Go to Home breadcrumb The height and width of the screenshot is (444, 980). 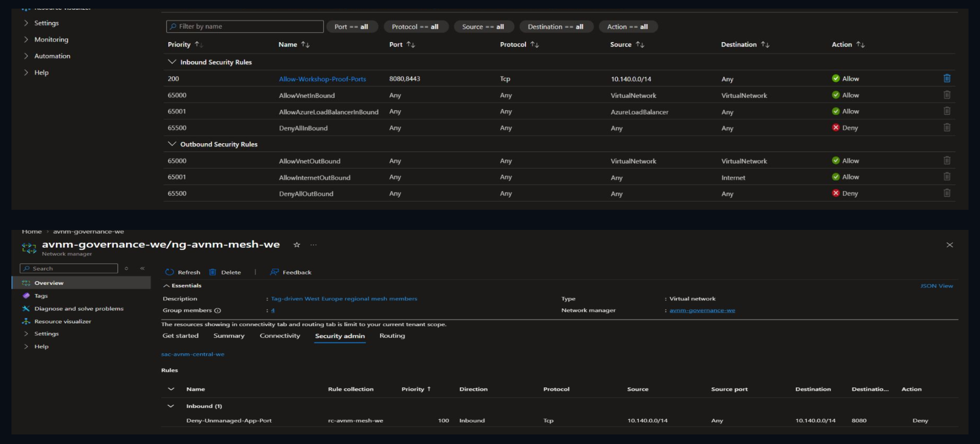[32, 232]
